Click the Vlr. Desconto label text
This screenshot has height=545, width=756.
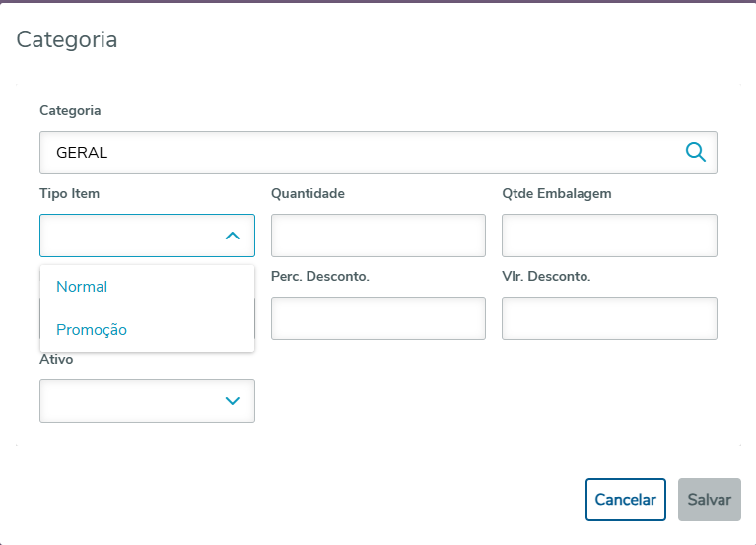[546, 276]
